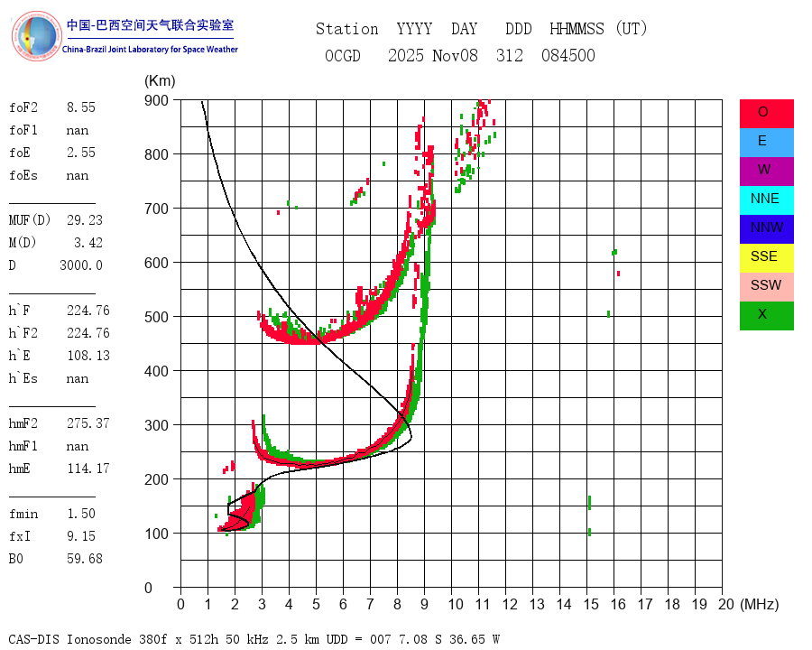Click the 500 tick on the height axis
Screen dimensions: 812x650
click(x=156, y=317)
